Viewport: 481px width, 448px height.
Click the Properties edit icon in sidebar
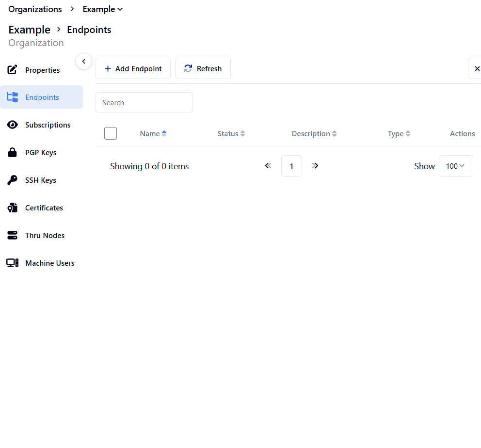13,70
